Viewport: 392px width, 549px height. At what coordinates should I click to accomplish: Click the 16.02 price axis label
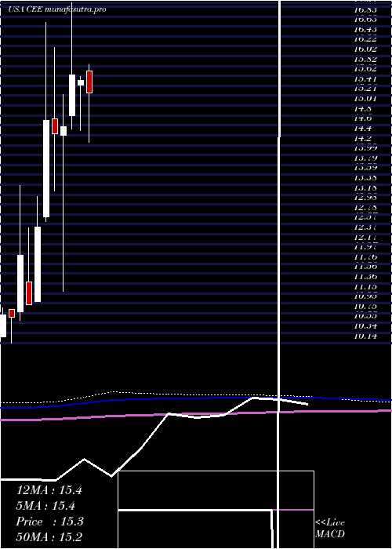click(x=365, y=49)
